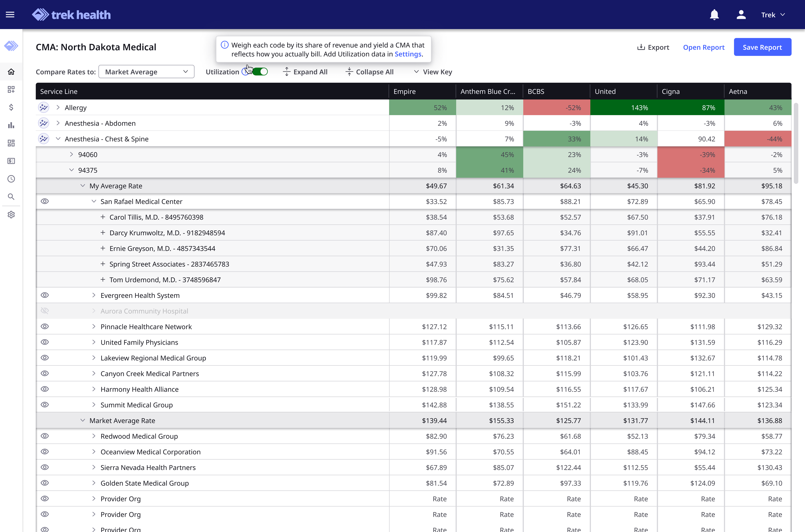Viewport: 805px width, 532px height.
Task: Click the Trek diamond icon in sidebar
Action: coord(11,46)
